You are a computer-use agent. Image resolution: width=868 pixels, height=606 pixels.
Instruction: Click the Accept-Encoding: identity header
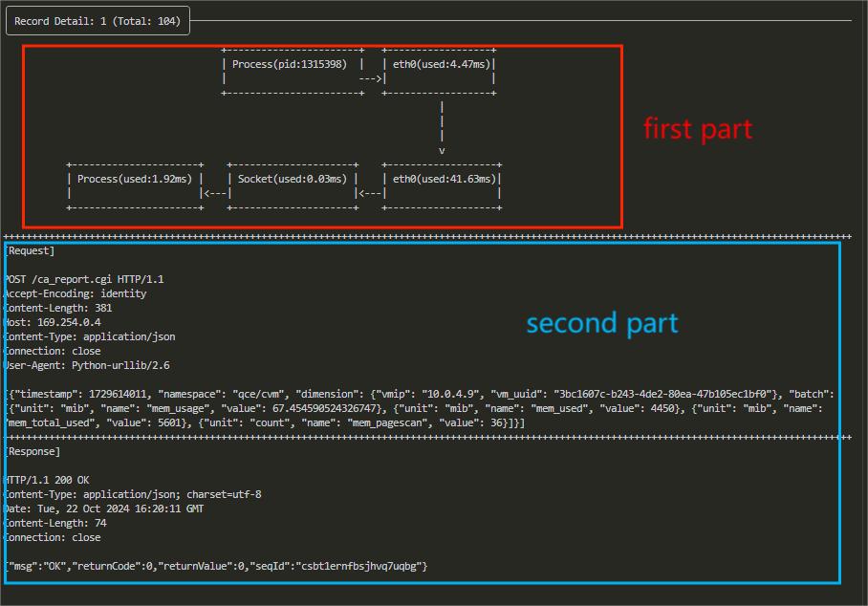tap(76, 293)
